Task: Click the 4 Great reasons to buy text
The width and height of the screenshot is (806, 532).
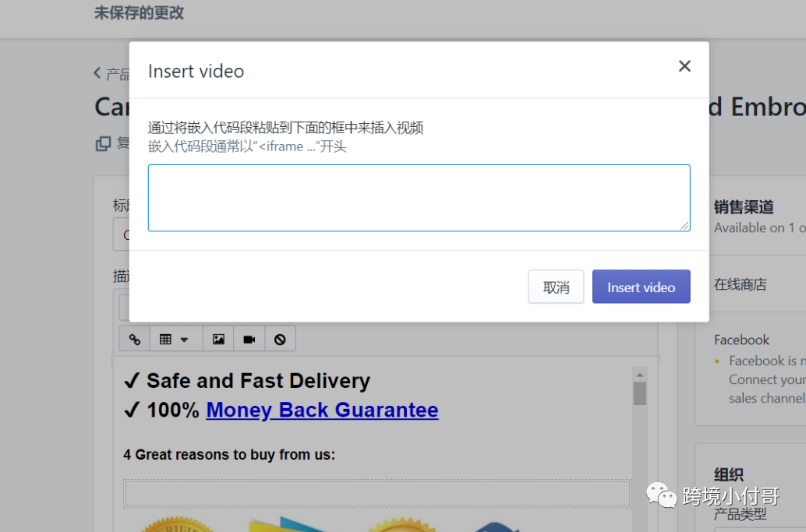Action: (x=229, y=454)
